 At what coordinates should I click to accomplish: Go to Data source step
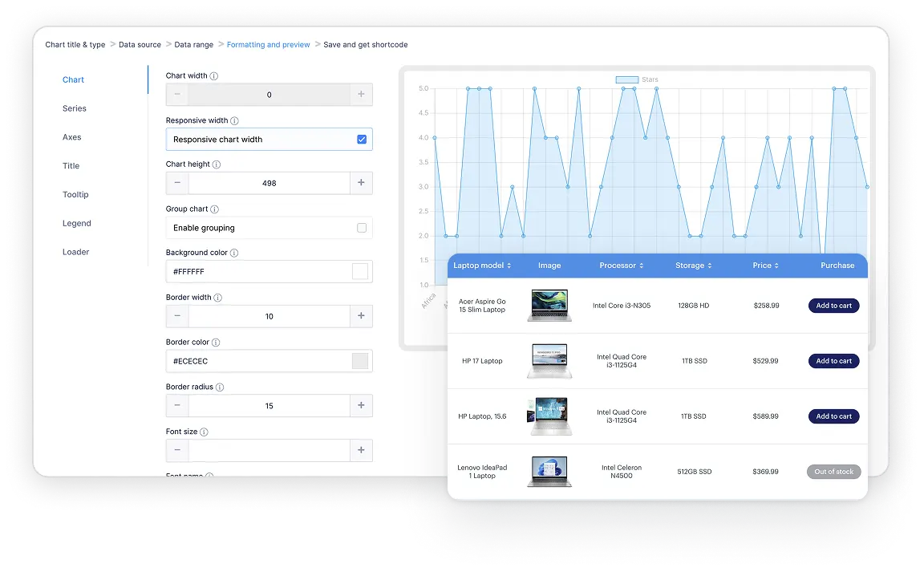[140, 45]
